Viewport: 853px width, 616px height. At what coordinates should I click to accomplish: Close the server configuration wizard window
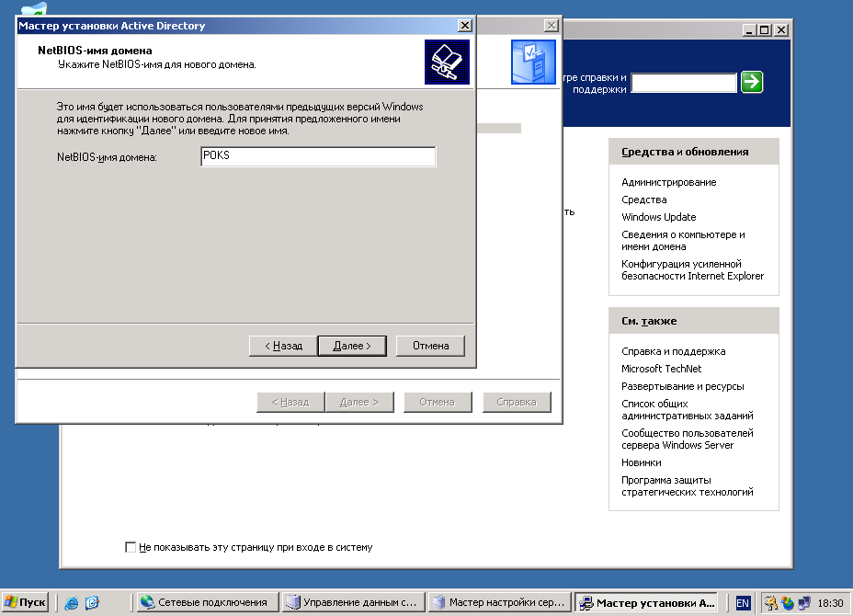point(552,26)
